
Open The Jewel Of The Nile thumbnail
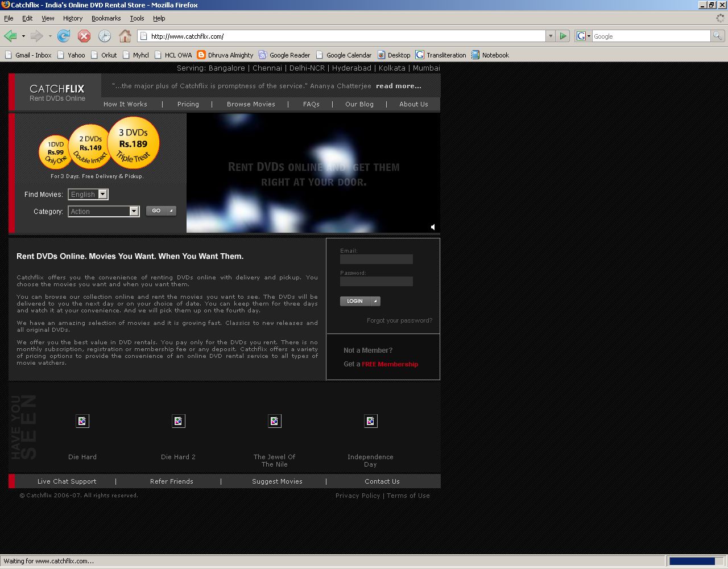pos(275,421)
